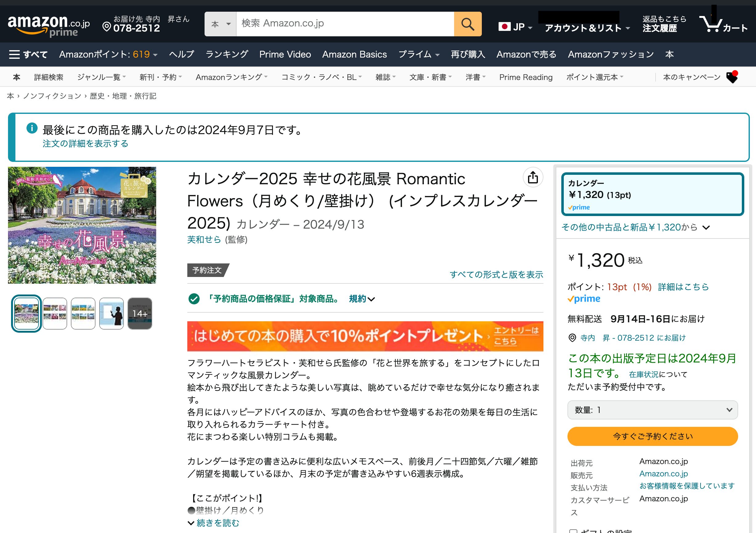Click the prime badge under the price box
This screenshot has width=756, height=533.
click(x=585, y=299)
